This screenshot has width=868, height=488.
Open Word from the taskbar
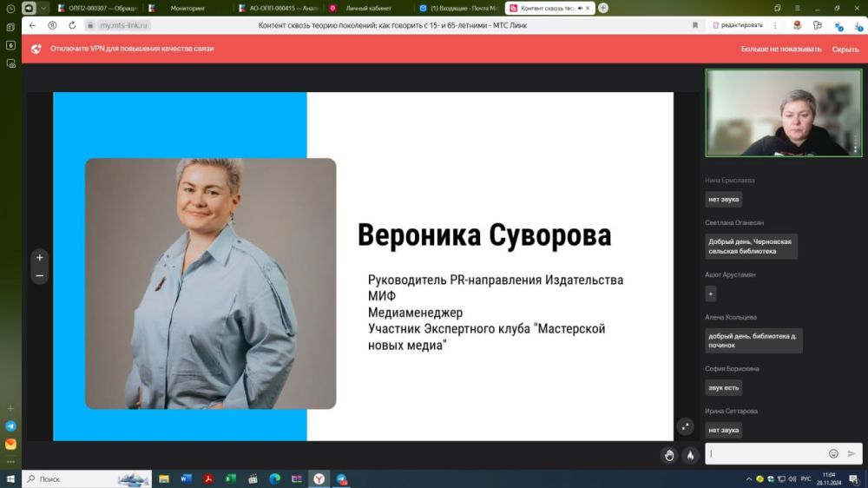186,479
